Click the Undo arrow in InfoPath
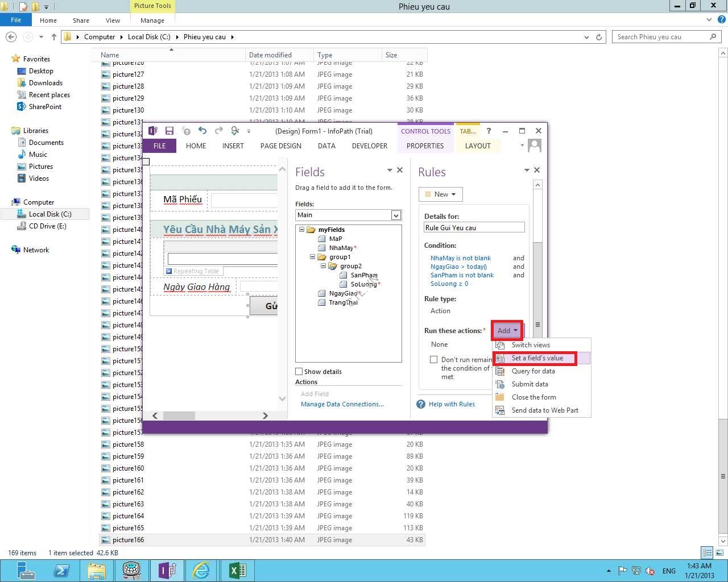Screen dimensions: 728x582 (202, 131)
